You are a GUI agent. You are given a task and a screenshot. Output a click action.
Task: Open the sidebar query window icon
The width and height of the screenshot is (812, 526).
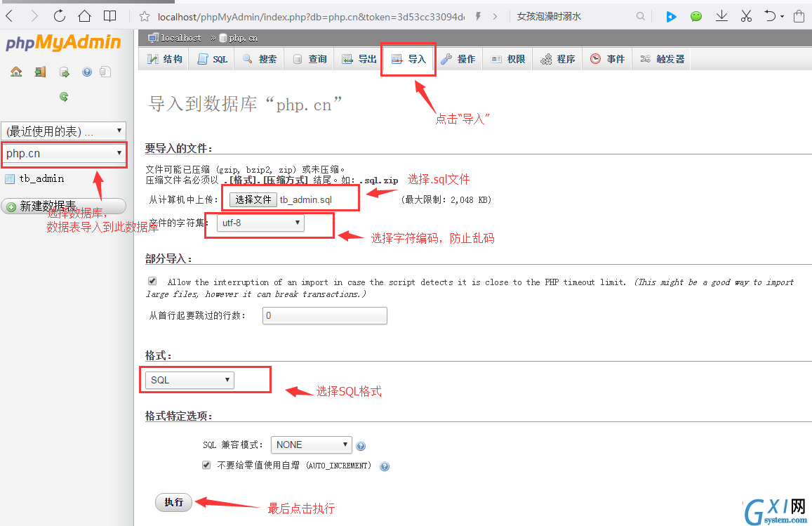point(64,72)
